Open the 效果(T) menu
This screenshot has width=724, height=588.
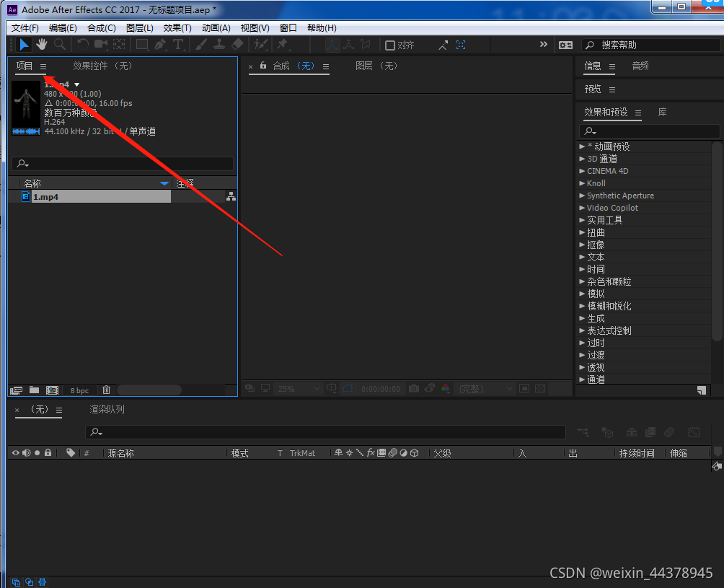[x=177, y=27]
